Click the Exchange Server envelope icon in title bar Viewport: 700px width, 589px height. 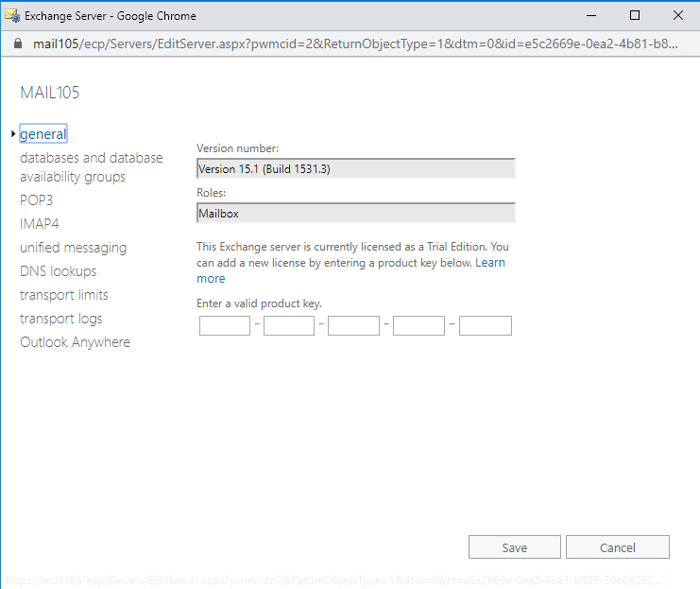point(12,16)
